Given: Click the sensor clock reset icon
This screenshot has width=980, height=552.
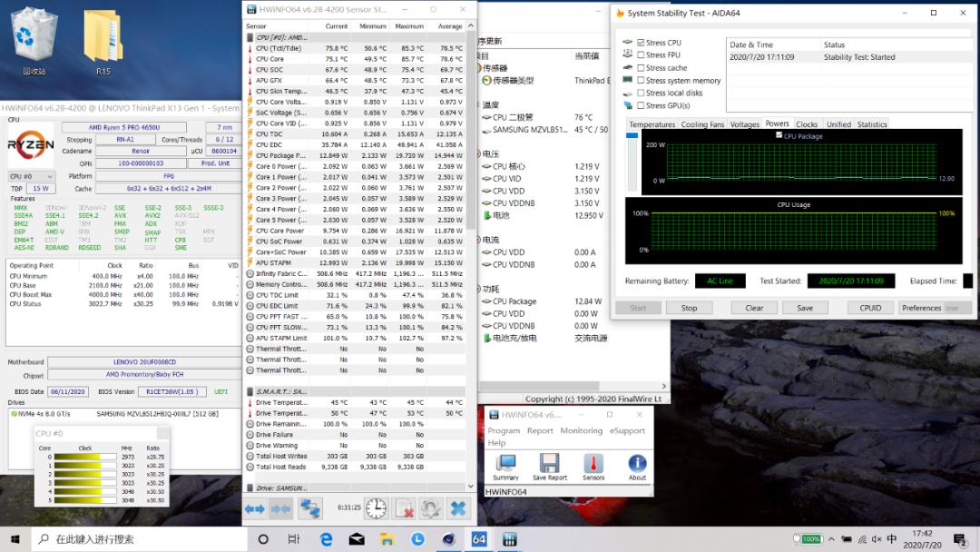Looking at the screenshot, I should pyautogui.click(x=376, y=508).
